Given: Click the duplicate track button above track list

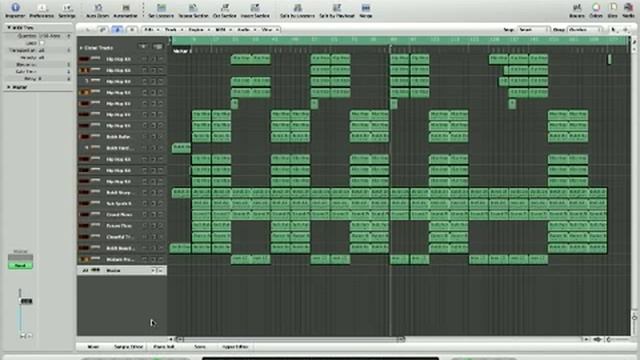Looking at the screenshot, I should 158,47.
